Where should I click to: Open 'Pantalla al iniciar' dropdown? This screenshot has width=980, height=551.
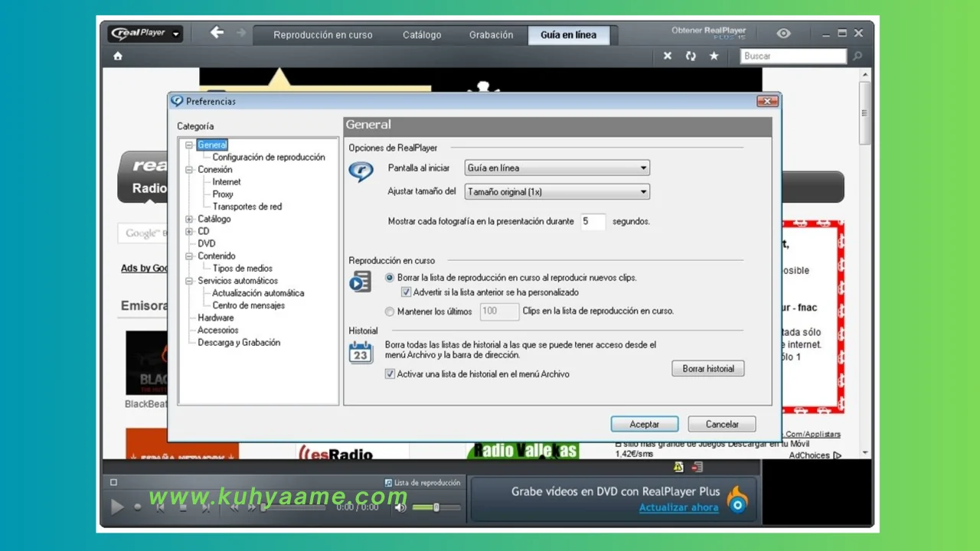[557, 168]
